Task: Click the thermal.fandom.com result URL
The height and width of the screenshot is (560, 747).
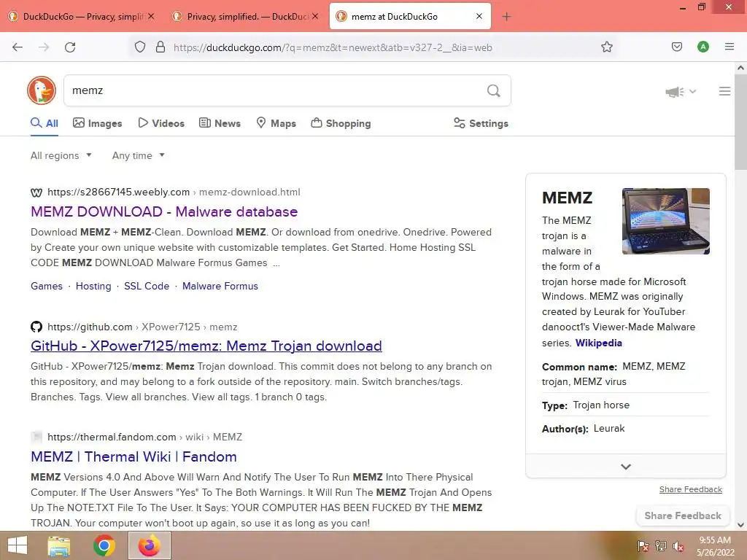Action: tap(145, 437)
